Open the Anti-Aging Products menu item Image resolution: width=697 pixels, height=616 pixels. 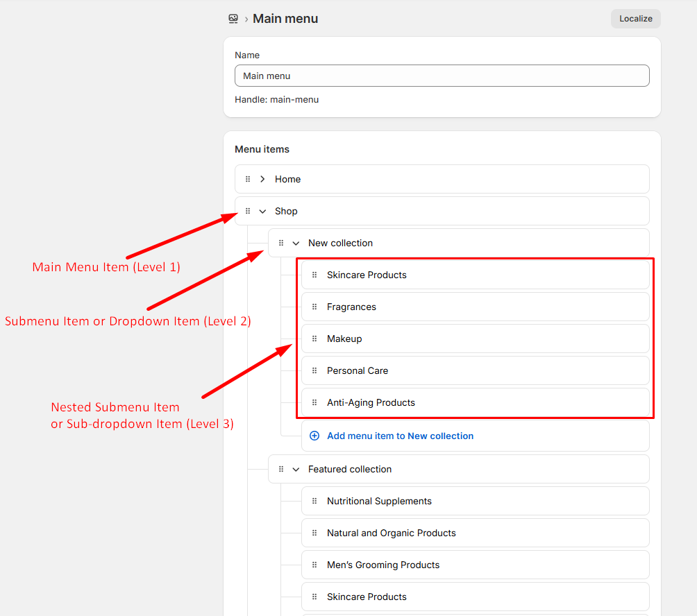pos(475,402)
